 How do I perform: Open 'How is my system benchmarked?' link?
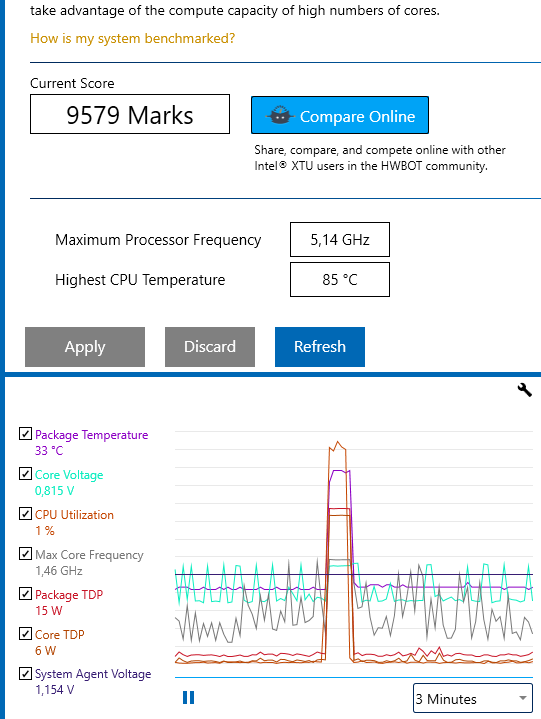pos(132,39)
